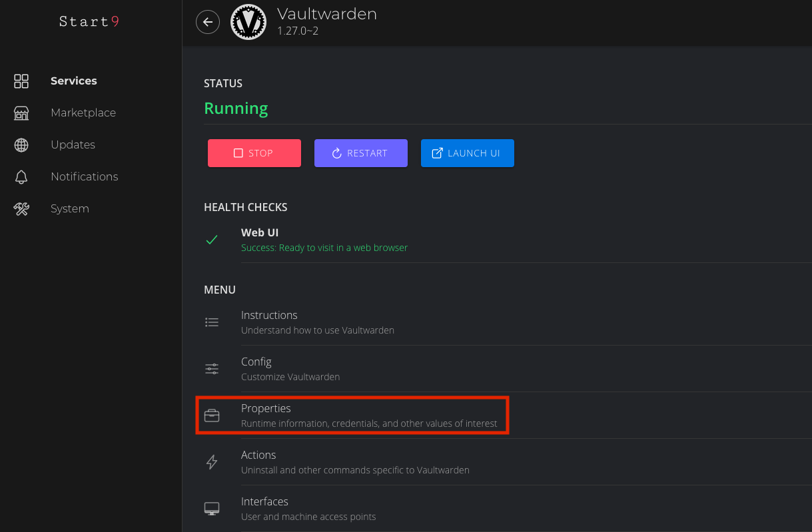Click the Notifications bell icon
Image resolution: width=812 pixels, height=532 pixels.
pyautogui.click(x=21, y=177)
